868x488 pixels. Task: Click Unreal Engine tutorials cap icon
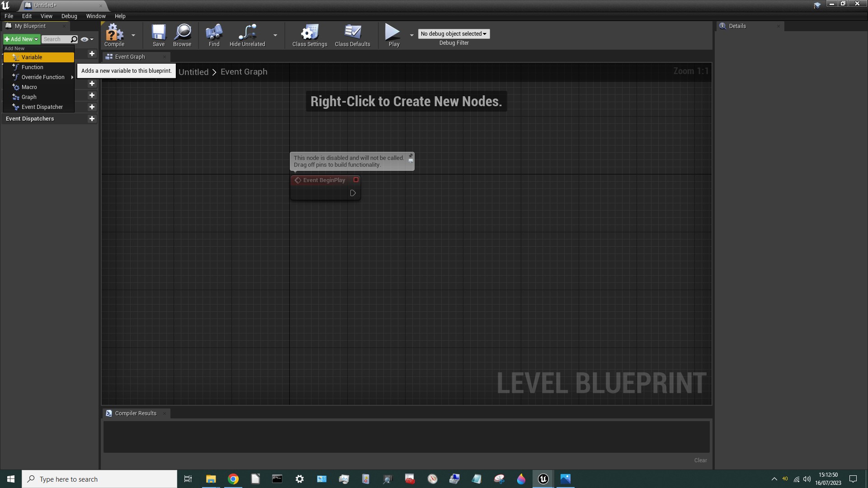point(817,5)
